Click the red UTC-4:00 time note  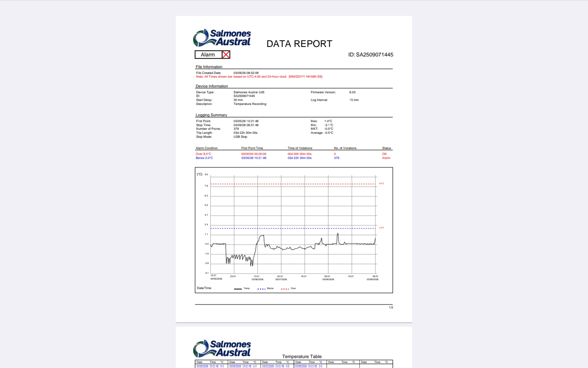[x=259, y=77]
